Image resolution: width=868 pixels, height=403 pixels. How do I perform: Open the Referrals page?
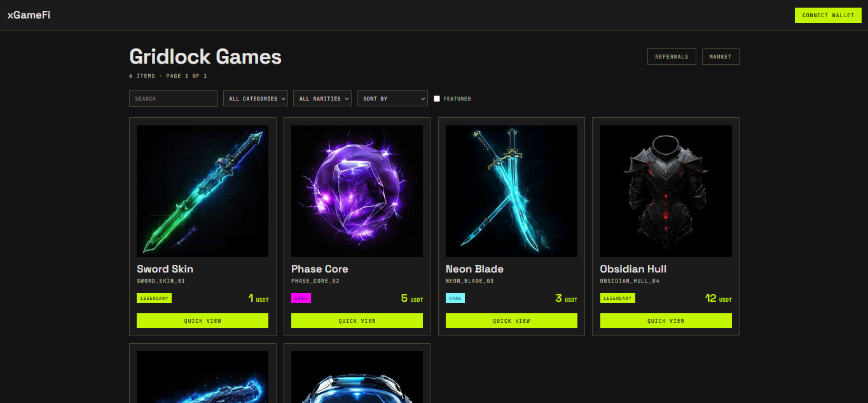(672, 57)
